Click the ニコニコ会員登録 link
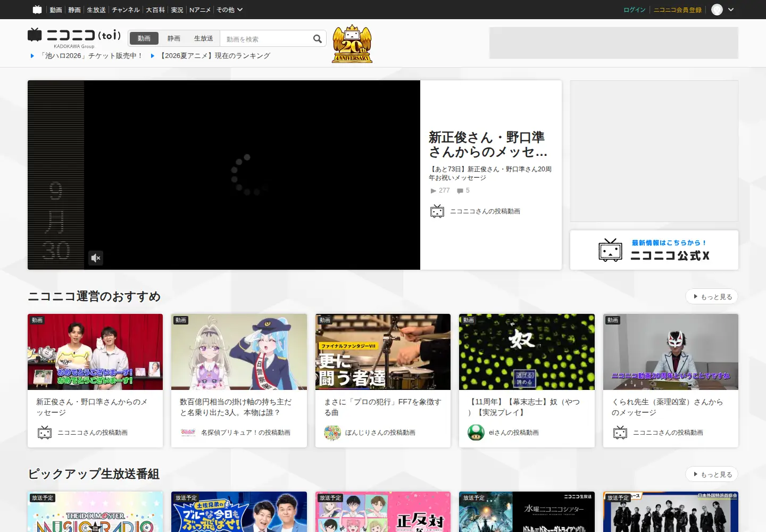The width and height of the screenshot is (766, 532). (678, 10)
